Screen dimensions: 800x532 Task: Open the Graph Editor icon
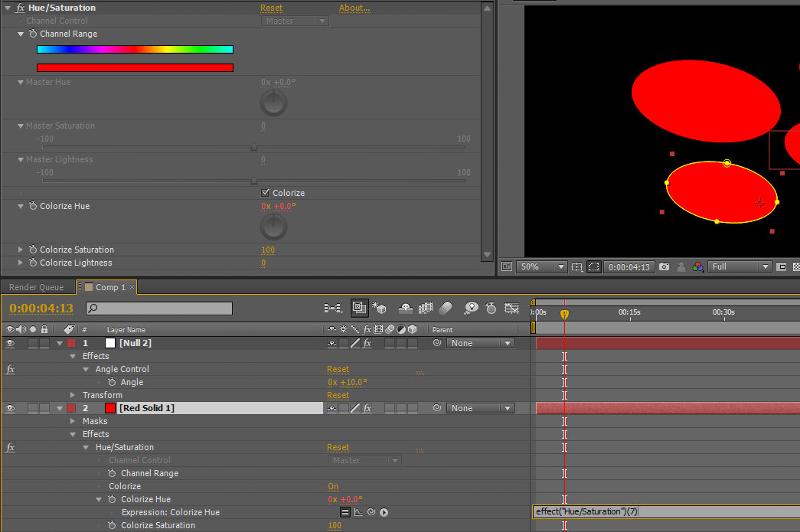click(x=511, y=308)
